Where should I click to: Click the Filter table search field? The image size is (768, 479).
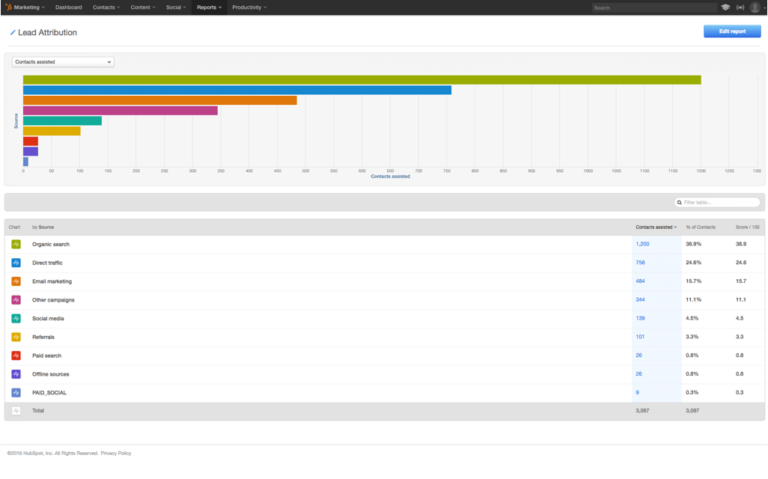[x=718, y=202]
